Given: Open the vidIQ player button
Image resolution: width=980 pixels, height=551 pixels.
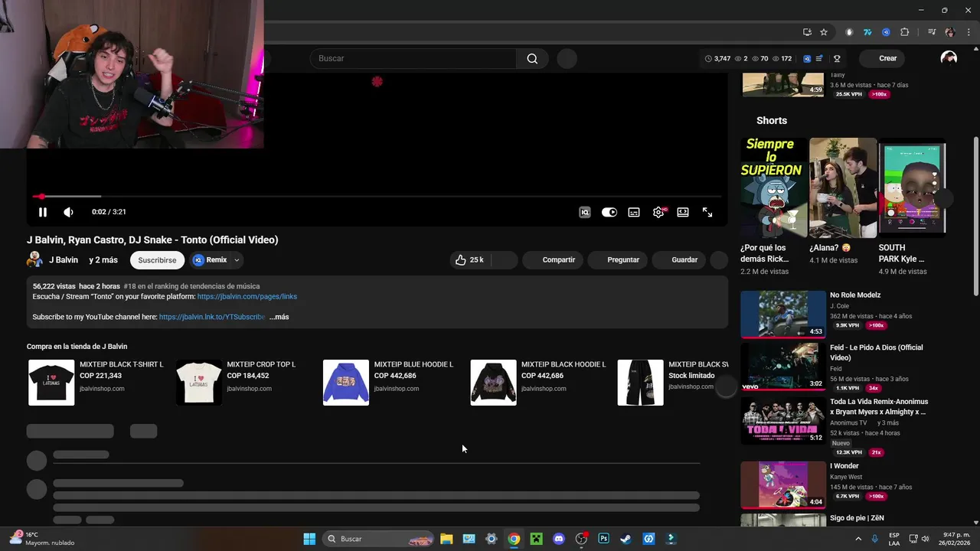Looking at the screenshot, I should [585, 212].
